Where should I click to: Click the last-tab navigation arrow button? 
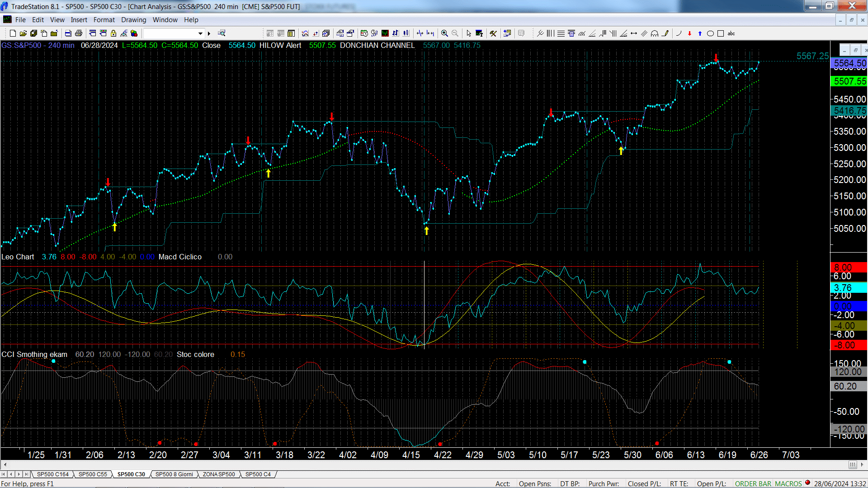26,474
